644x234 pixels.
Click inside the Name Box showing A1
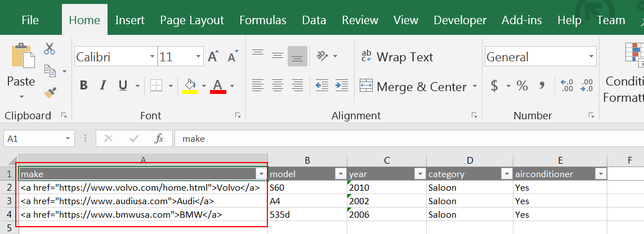(x=34, y=138)
